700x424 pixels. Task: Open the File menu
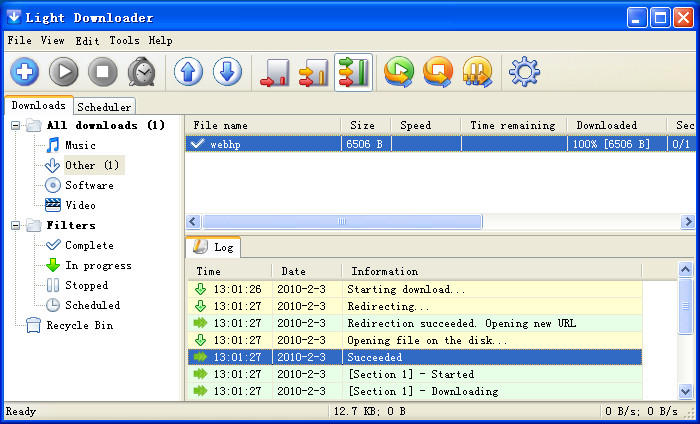[19, 40]
